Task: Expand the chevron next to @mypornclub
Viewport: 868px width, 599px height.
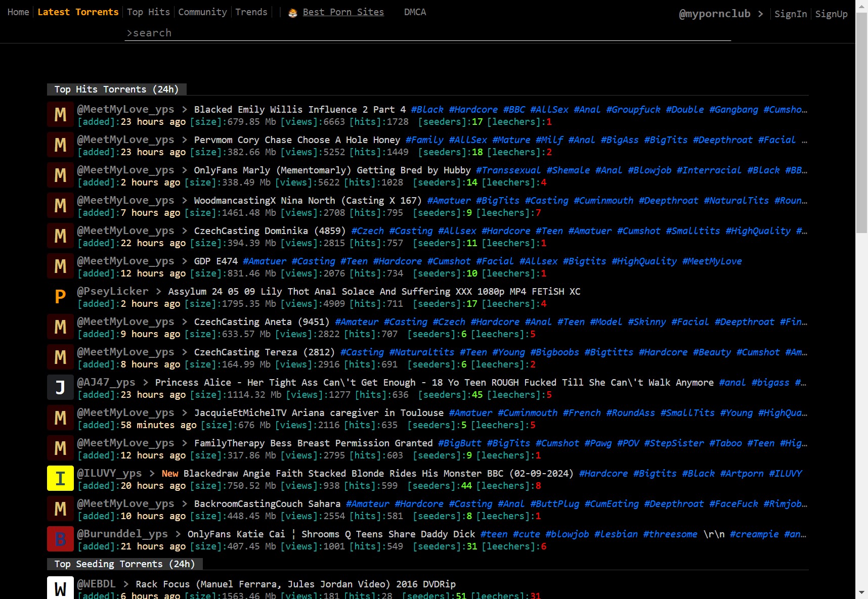Action: click(760, 14)
